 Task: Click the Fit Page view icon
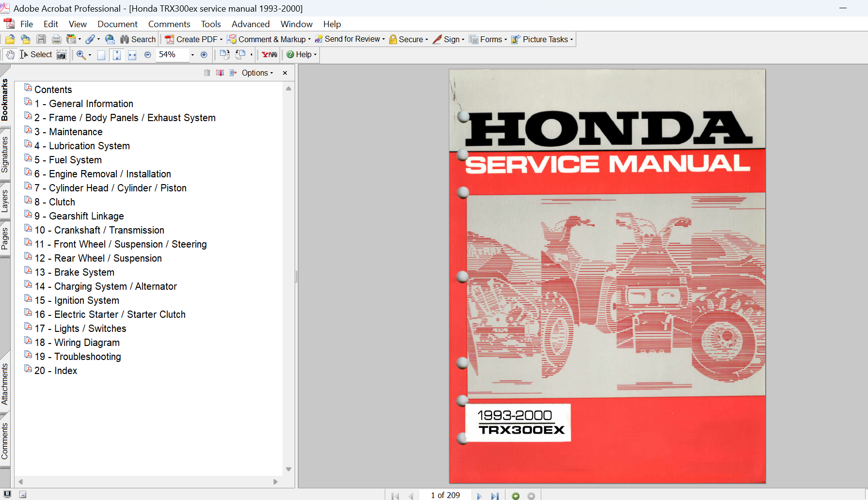click(117, 55)
